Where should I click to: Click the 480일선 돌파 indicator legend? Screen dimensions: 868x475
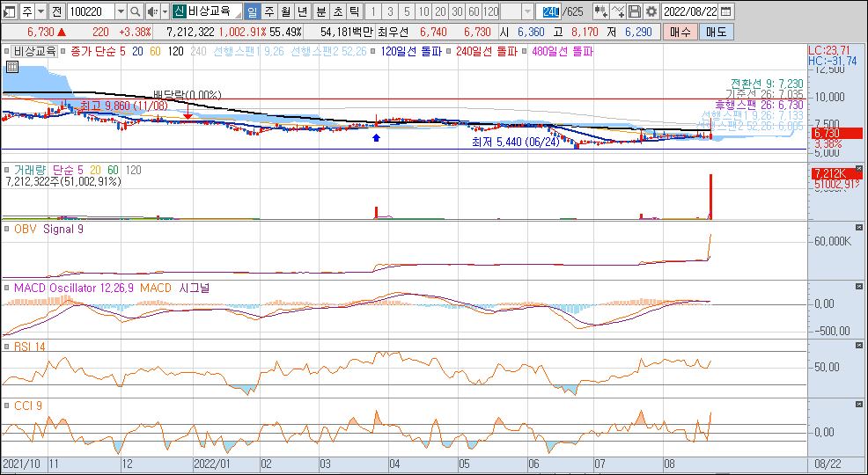pos(563,52)
